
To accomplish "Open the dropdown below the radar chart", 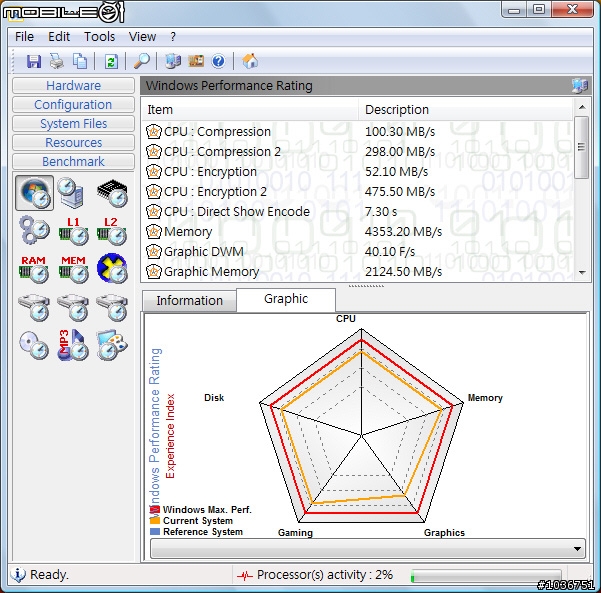I will (x=368, y=549).
